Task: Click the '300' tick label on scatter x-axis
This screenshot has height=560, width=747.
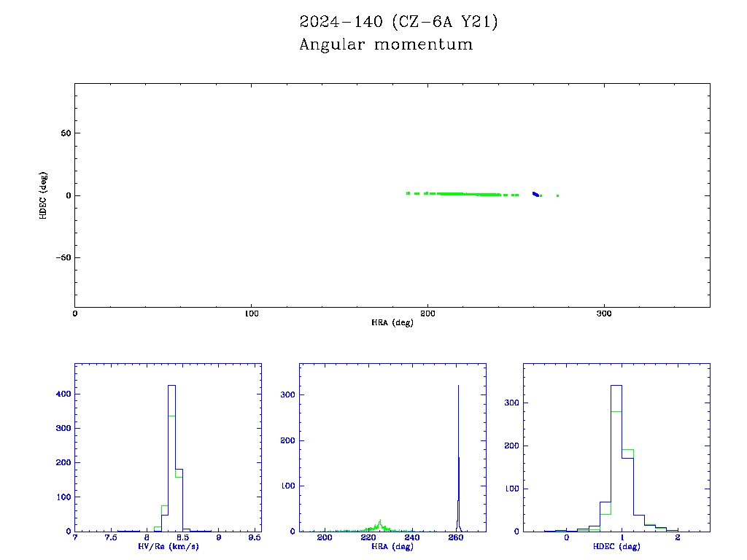Action: pyautogui.click(x=604, y=314)
